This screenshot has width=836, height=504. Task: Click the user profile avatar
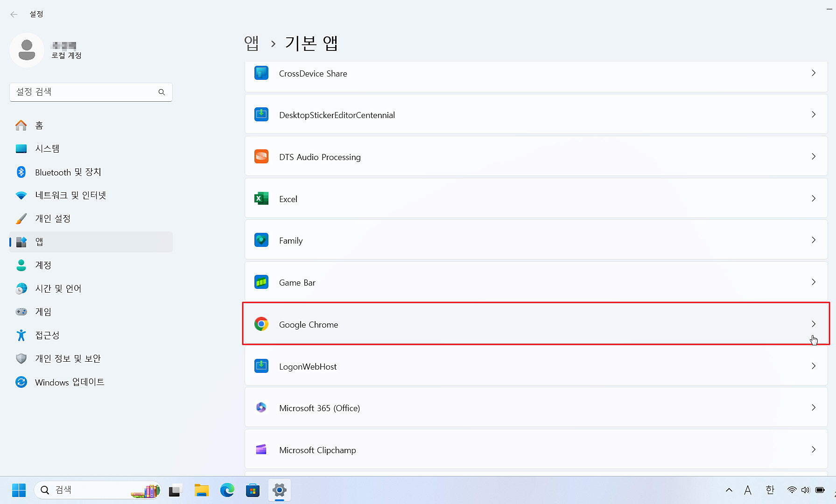(27, 50)
